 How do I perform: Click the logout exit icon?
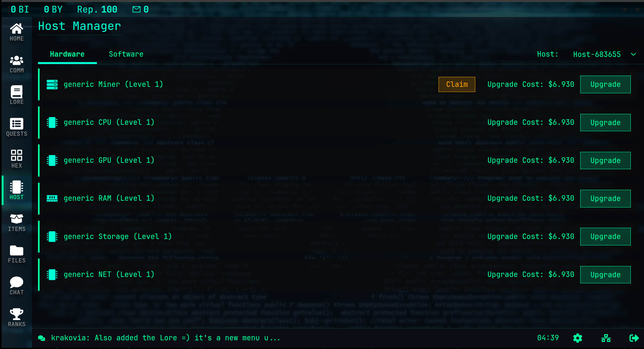point(634,338)
